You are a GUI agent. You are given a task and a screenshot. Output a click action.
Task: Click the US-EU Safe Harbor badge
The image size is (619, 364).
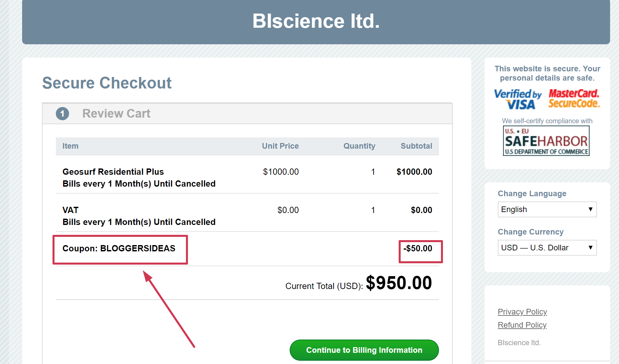546,141
